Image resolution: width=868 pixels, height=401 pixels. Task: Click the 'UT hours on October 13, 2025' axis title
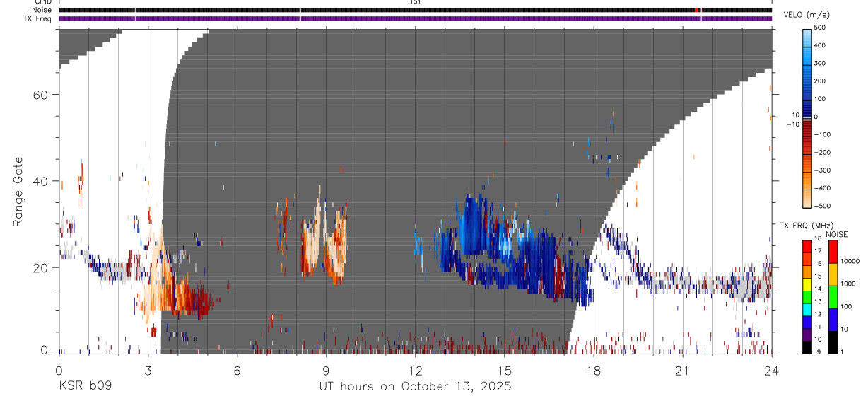416,387
